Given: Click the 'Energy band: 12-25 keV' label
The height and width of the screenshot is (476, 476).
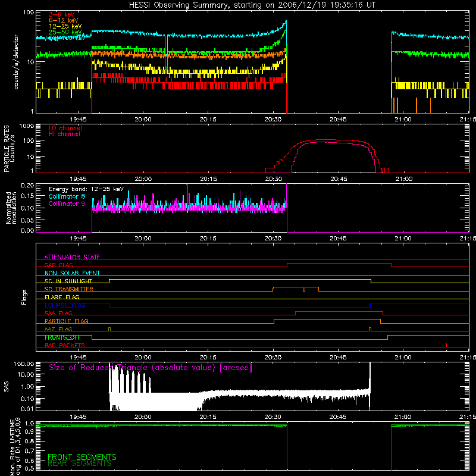Looking at the screenshot, I should tap(86, 189).
